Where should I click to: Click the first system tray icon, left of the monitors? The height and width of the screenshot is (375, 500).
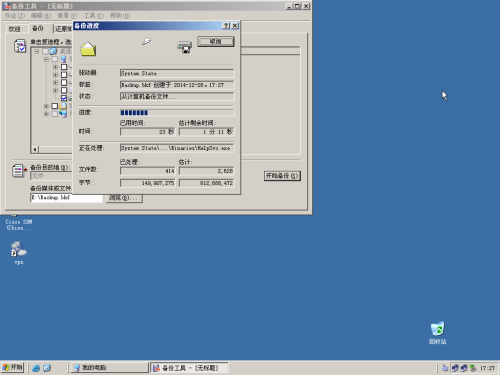(x=445, y=368)
